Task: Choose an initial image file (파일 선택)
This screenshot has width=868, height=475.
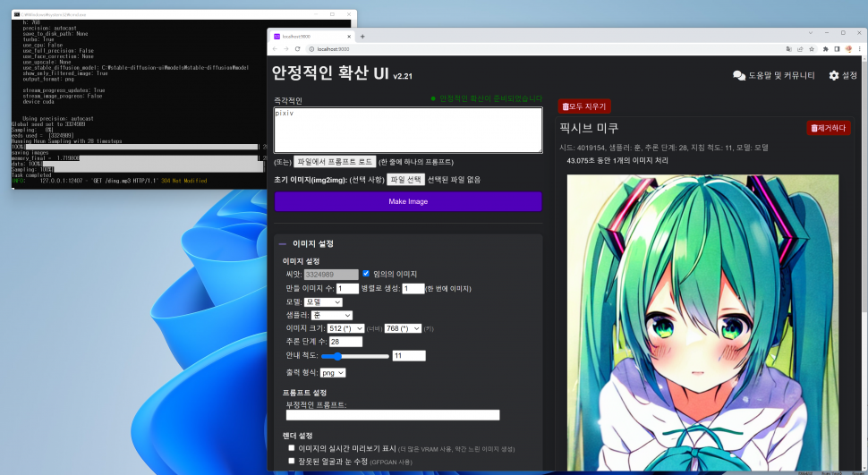Action: 405,180
